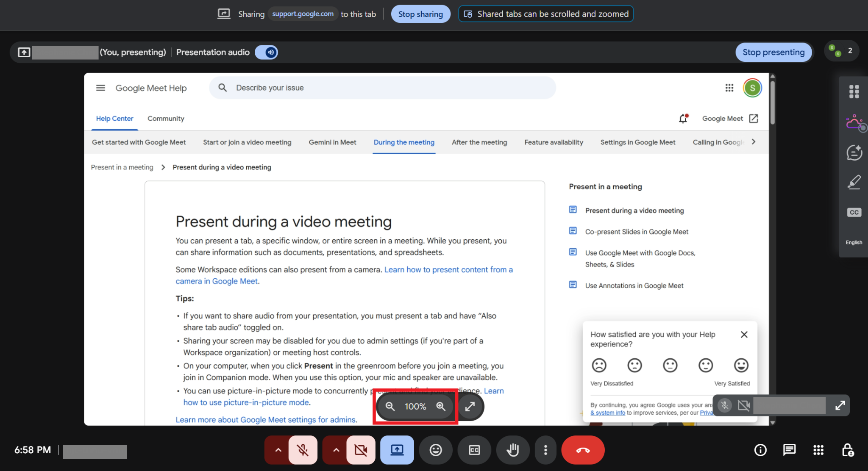Open the Google Meet Help hamburger menu
Viewport: 868px width, 471px height.
[x=100, y=88]
